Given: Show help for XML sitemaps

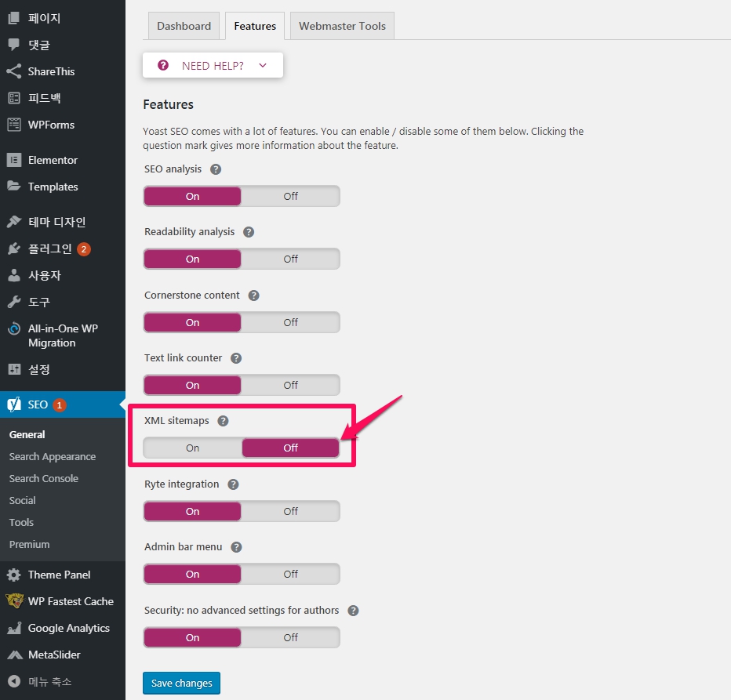Looking at the screenshot, I should (x=224, y=421).
